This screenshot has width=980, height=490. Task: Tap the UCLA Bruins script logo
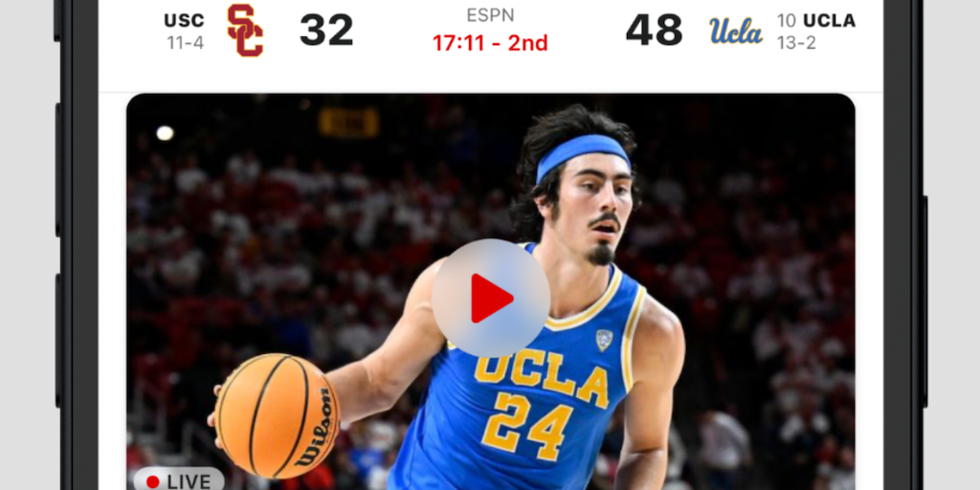click(736, 31)
